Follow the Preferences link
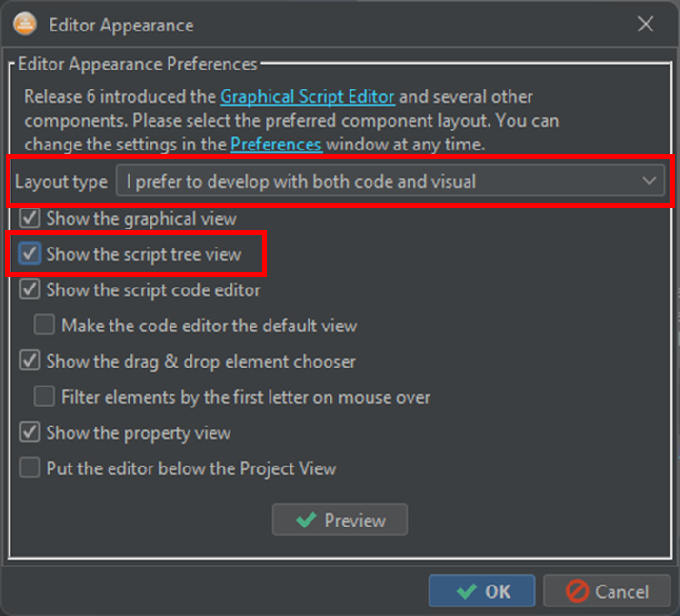 (276, 145)
